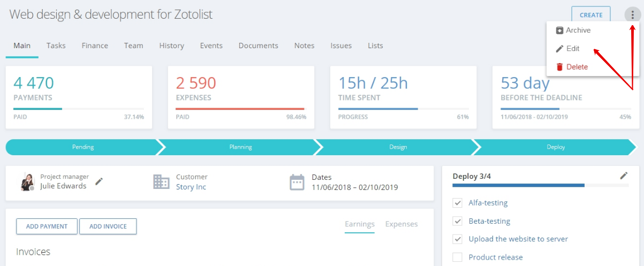Click the 37.14% paid percentage
The image size is (644, 266).
(134, 117)
